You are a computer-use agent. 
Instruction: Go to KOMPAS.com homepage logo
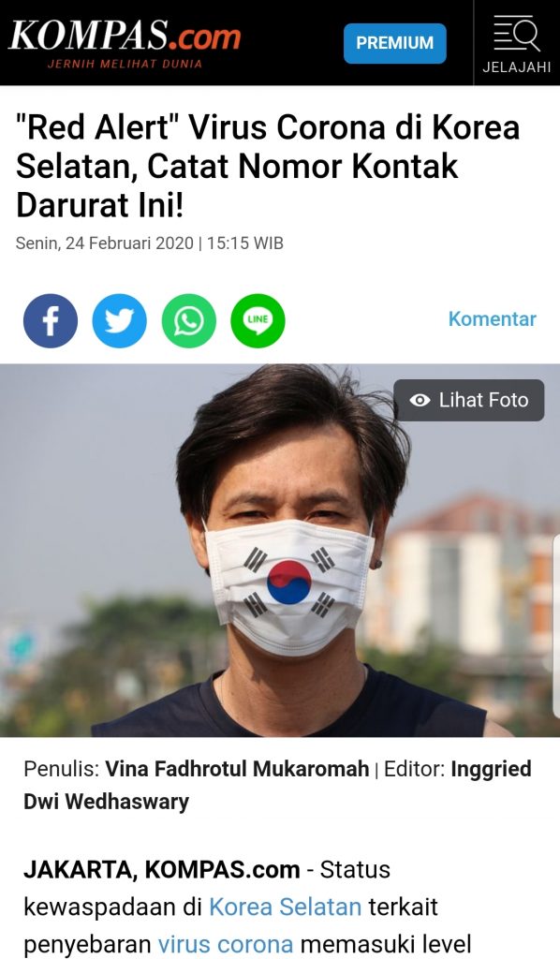[125, 36]
